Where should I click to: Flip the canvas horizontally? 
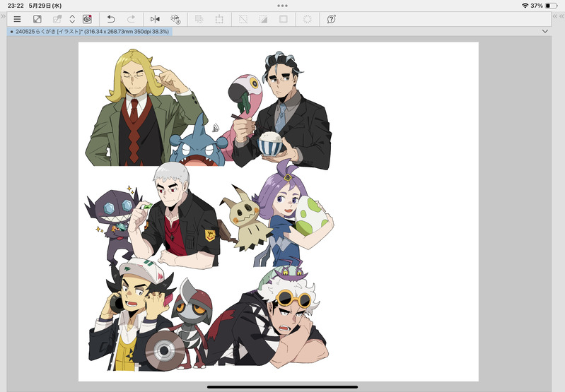click(156, 19)
